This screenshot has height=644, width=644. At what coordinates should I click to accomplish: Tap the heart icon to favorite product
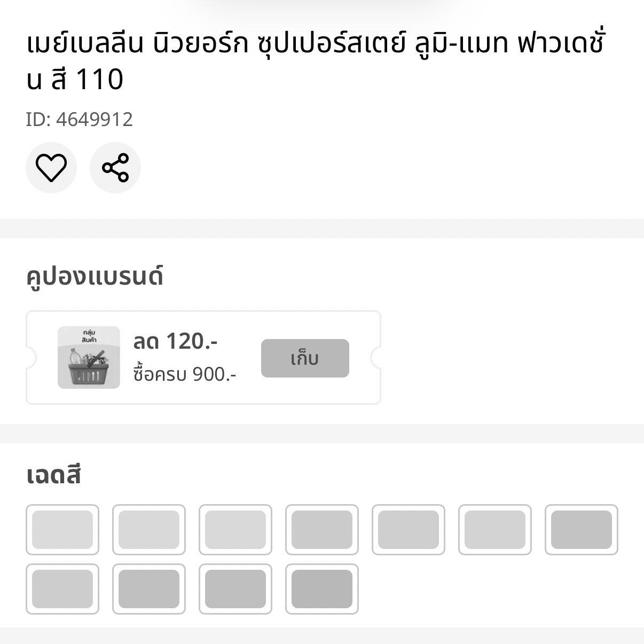(51, 168)
